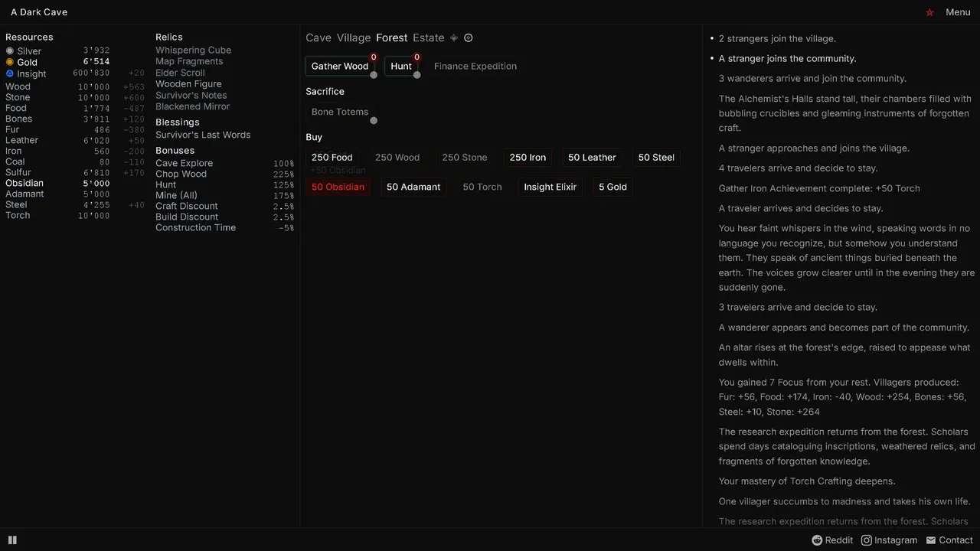Select the Whispering Cube relic
The width and height of the screenshot is (980, 551).
(x=193, y=50)
